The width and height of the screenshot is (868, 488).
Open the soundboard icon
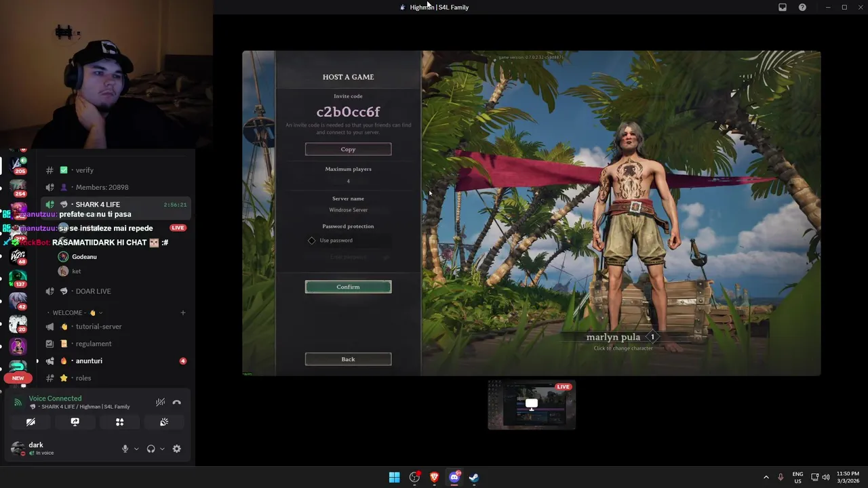coord(164,422)
